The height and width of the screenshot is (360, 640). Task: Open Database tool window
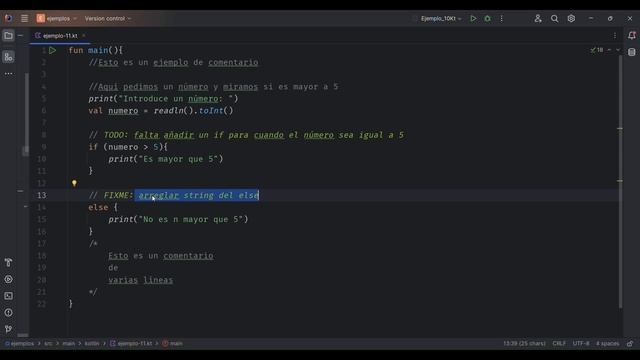tap(632, 52)
